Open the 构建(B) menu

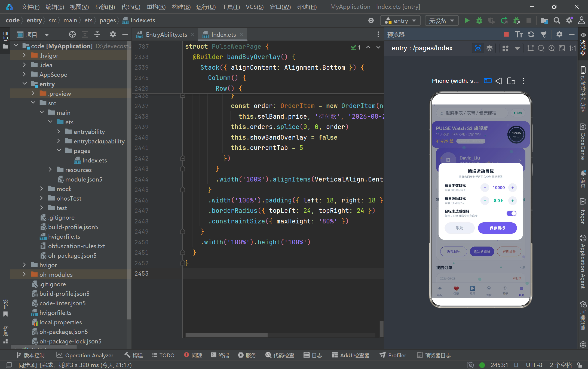point(181,7)
